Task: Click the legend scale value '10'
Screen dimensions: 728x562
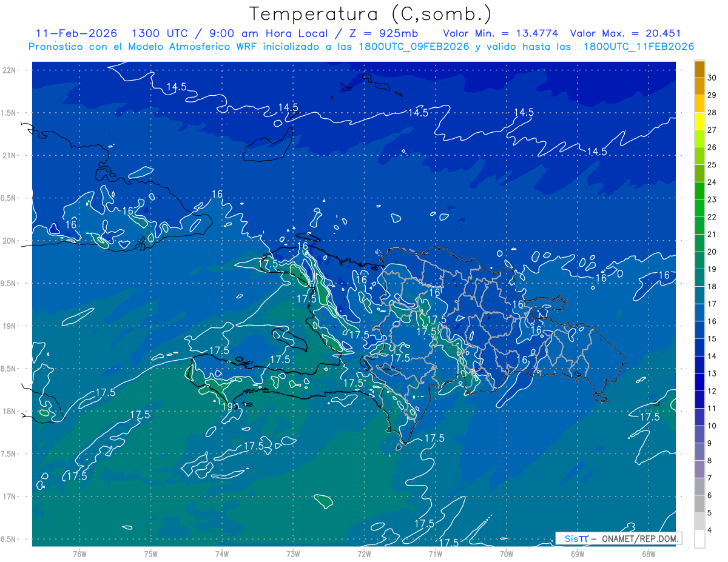Action: click(x=712, y=426)
